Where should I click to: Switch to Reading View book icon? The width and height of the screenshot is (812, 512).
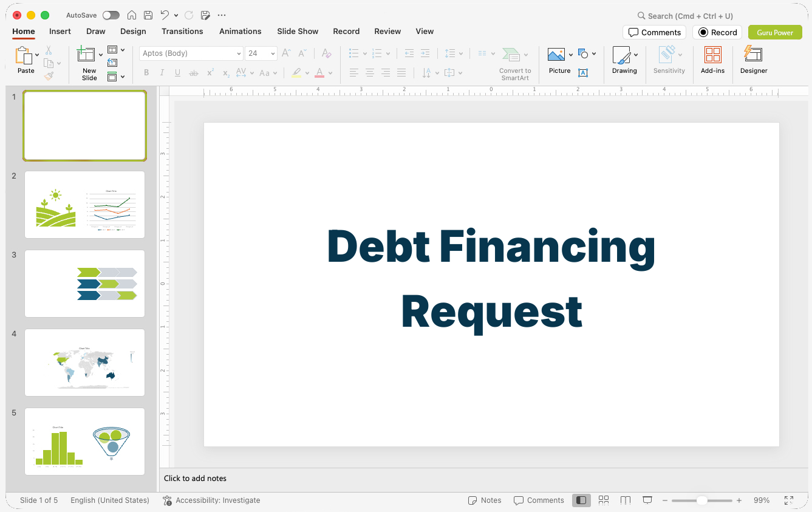[x=626, y=500]
